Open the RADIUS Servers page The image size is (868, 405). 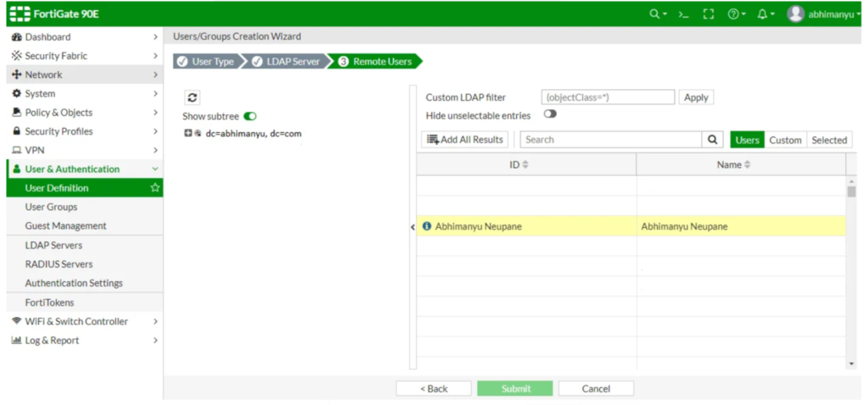pos(85,264)
